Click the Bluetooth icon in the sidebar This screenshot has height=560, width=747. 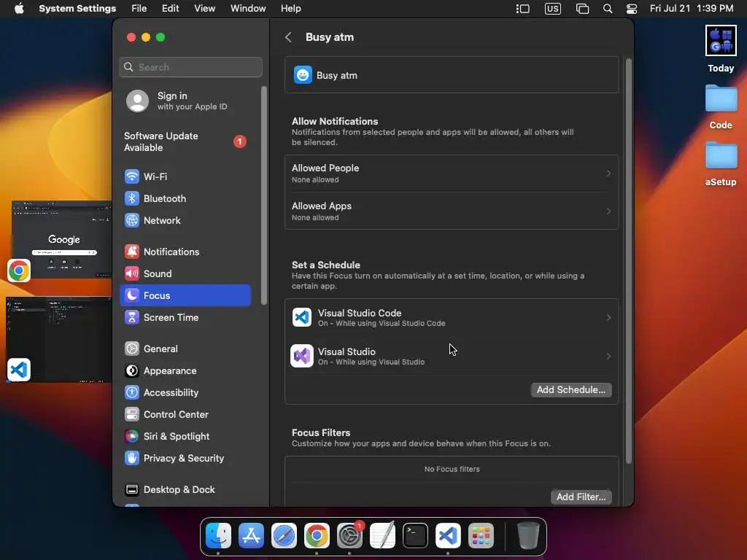(132, 198)
